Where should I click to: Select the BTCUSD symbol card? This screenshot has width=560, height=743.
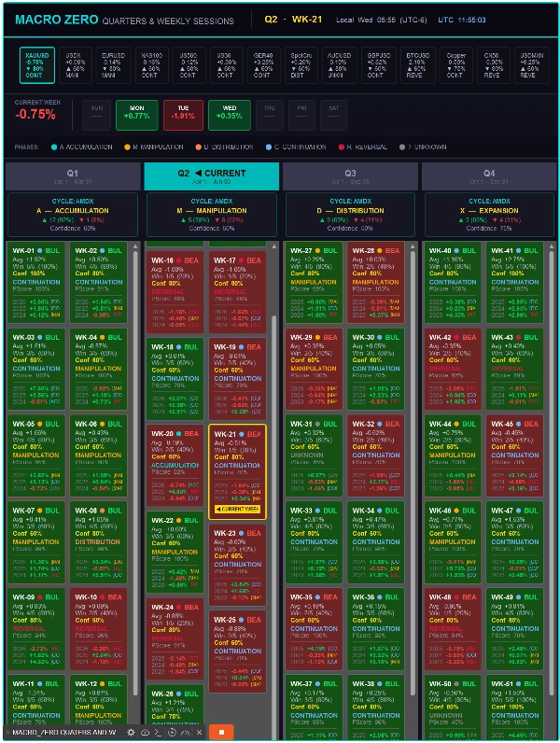point(417,65)
